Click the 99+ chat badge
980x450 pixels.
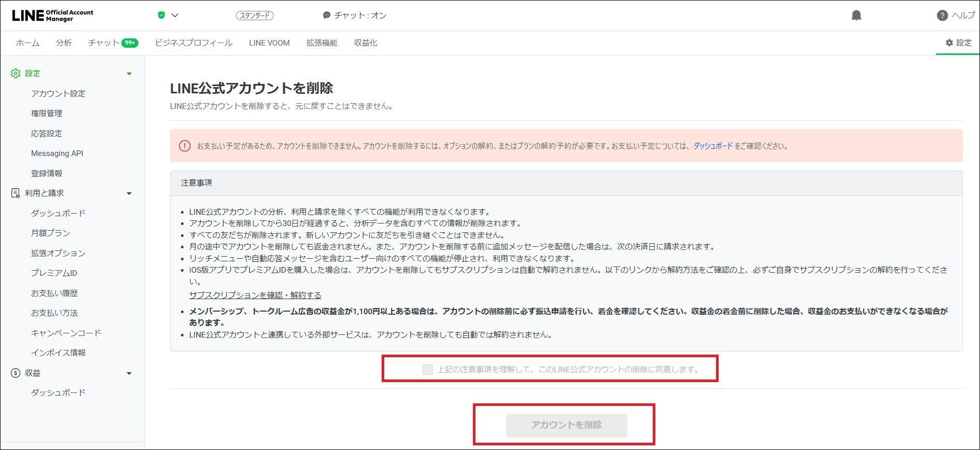pos(130,43)
